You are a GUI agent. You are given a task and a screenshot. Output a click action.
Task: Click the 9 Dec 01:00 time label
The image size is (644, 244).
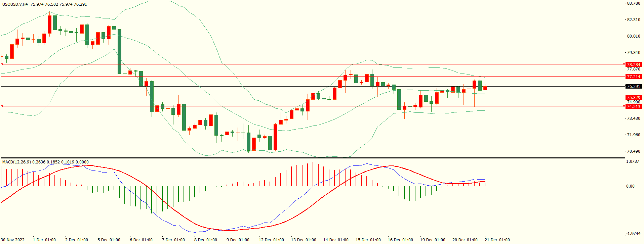pyautogui.click(x=238, y=240)
